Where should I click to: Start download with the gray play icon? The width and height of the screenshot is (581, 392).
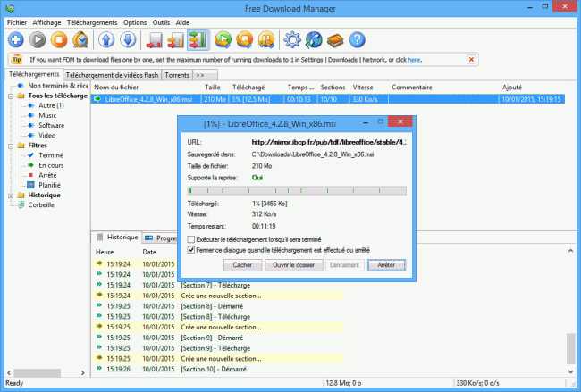click(38, 39)
